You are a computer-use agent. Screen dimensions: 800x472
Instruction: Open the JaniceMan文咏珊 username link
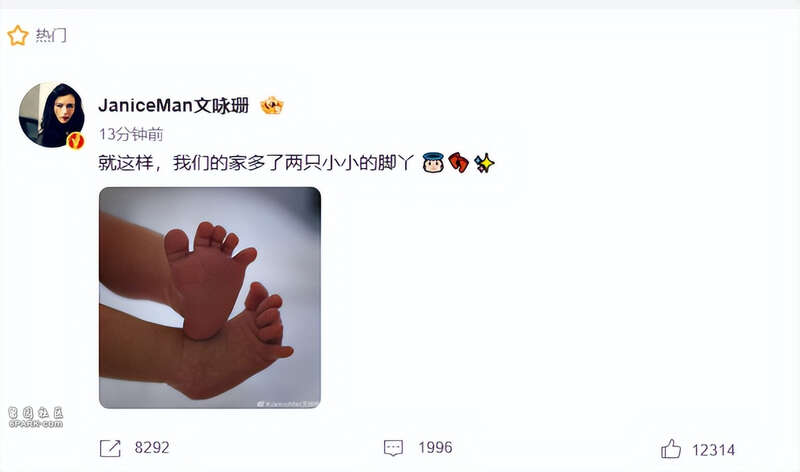[x=173, y=106]
